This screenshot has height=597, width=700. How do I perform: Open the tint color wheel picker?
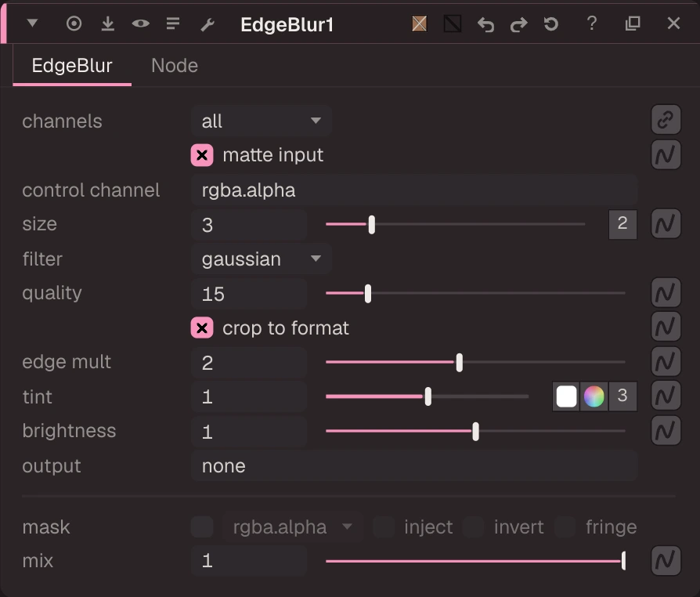[594, 396]
